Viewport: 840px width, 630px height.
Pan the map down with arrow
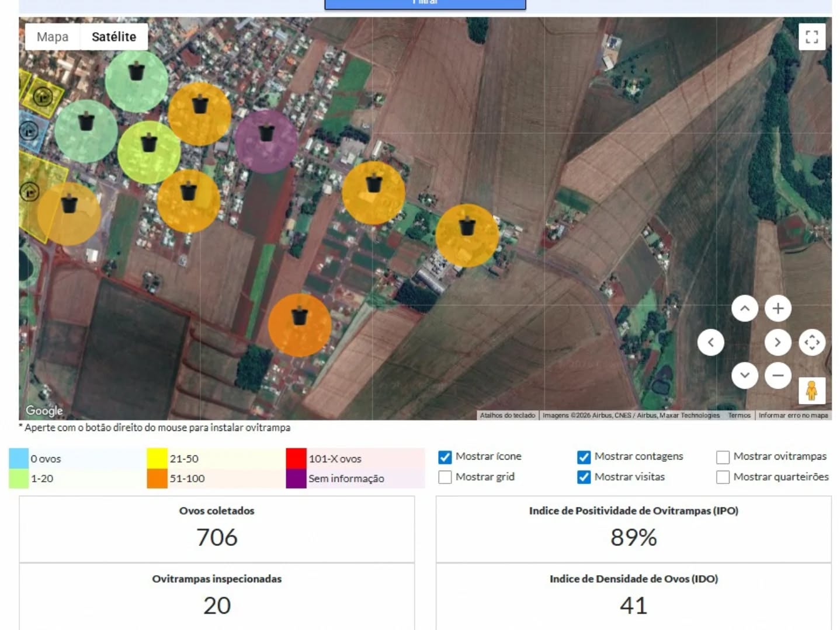[x=744, y=375]
